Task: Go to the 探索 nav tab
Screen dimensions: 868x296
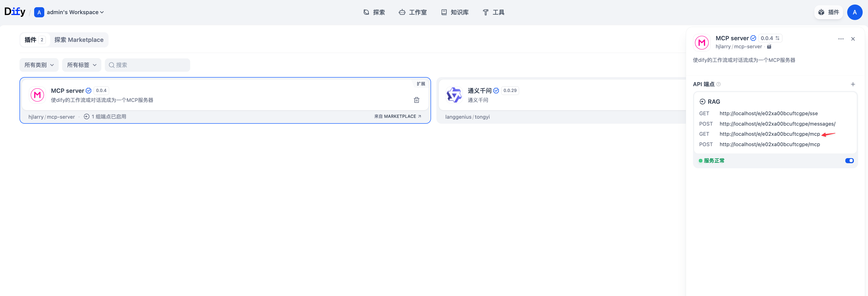Action: coord(374,13)
